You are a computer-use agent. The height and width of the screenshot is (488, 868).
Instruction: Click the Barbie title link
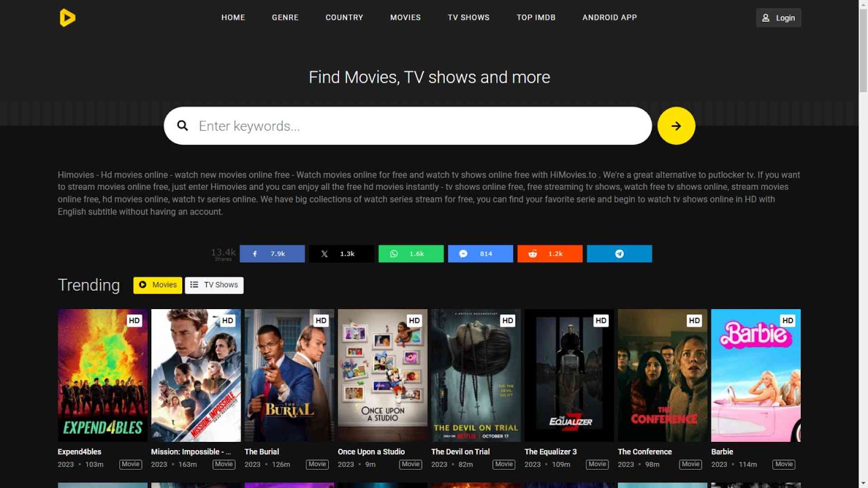pyautogui.click(x=722, y=452)
